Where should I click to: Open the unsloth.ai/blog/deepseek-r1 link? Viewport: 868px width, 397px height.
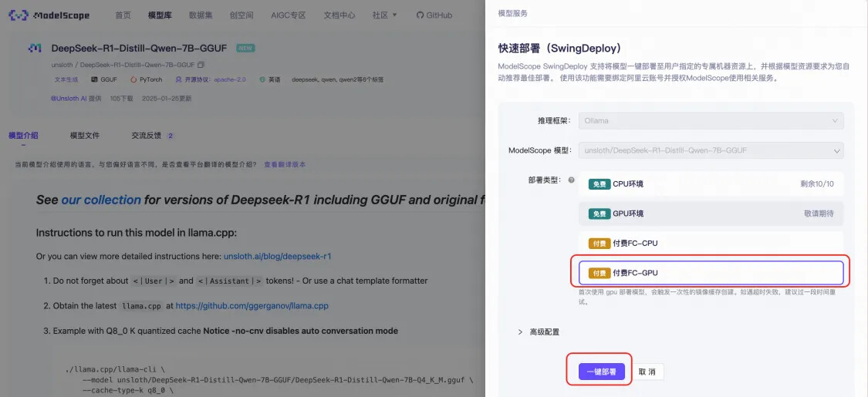pyautogui.click(x=277, y=257)
